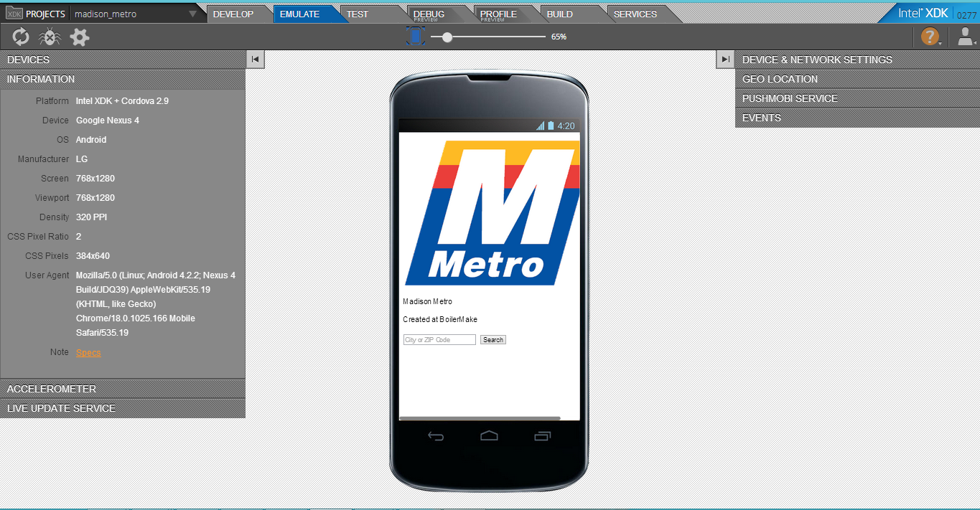The height and width of the screenshot is (510, 980).
Task: Switch to the TEST tab
Action: pos(358,14)
